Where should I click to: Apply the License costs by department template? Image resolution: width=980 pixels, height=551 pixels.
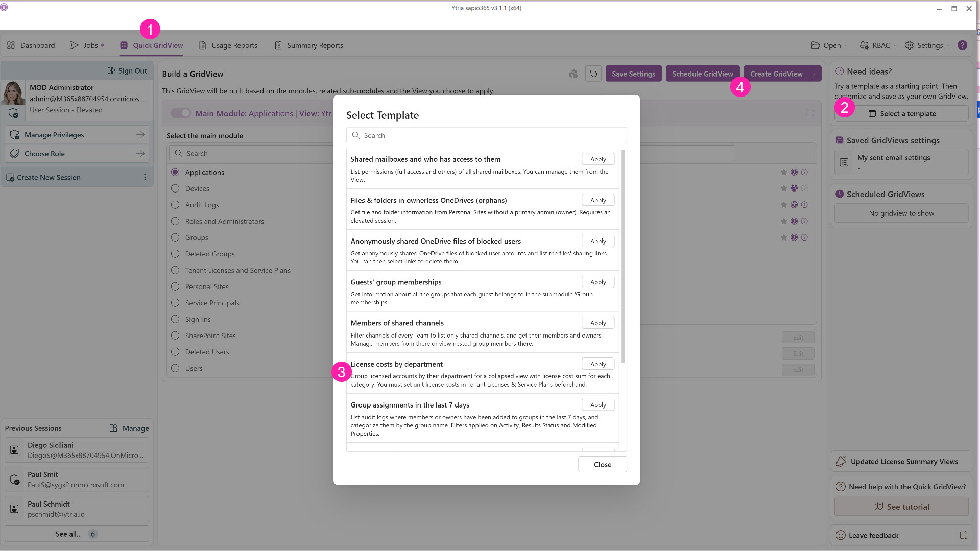click(598, 364)
